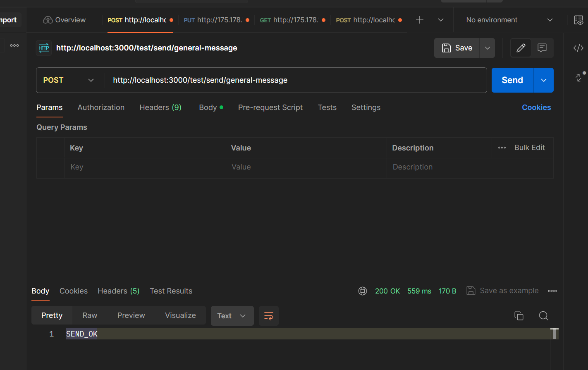The image size is (588, 370).
Task: Open the response Headers tab
Action: tap(118, 291)
